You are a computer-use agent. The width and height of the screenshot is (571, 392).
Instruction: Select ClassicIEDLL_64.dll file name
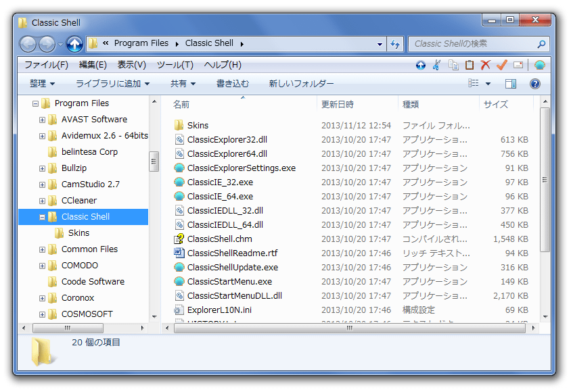click(225, 225)
